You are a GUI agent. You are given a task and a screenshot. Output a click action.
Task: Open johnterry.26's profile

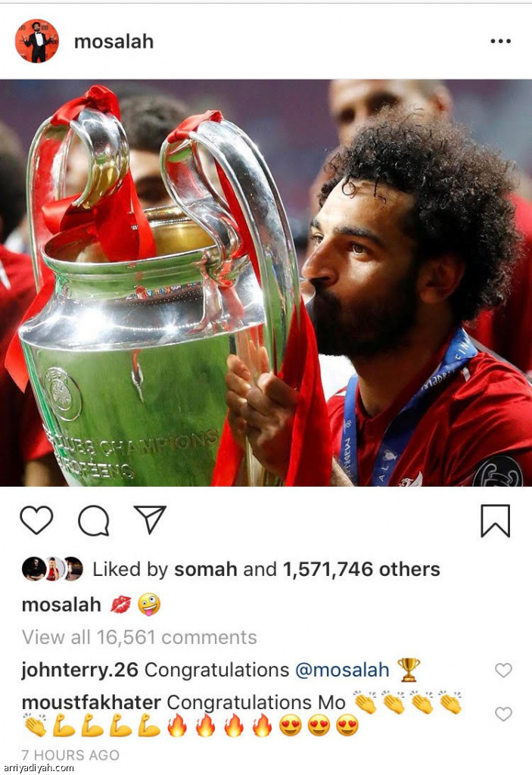(x=80, y=670)
